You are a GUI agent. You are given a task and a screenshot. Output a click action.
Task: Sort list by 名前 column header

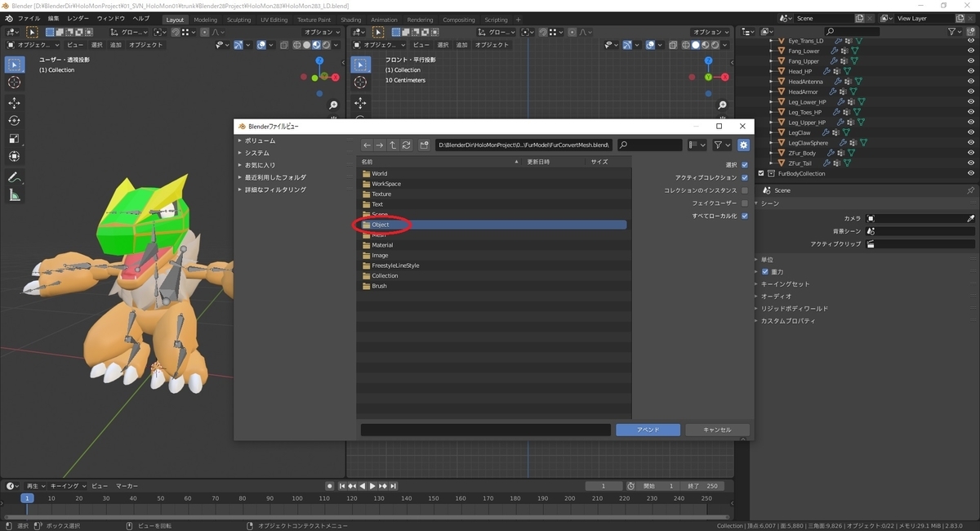click(x=441, y=162)
